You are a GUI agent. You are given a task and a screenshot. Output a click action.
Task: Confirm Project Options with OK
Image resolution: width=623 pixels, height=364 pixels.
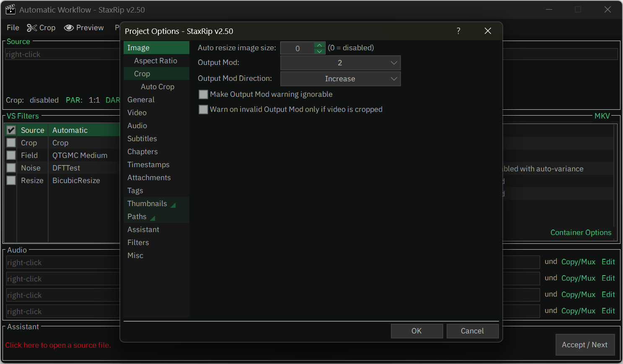click(x=417, y=331)
